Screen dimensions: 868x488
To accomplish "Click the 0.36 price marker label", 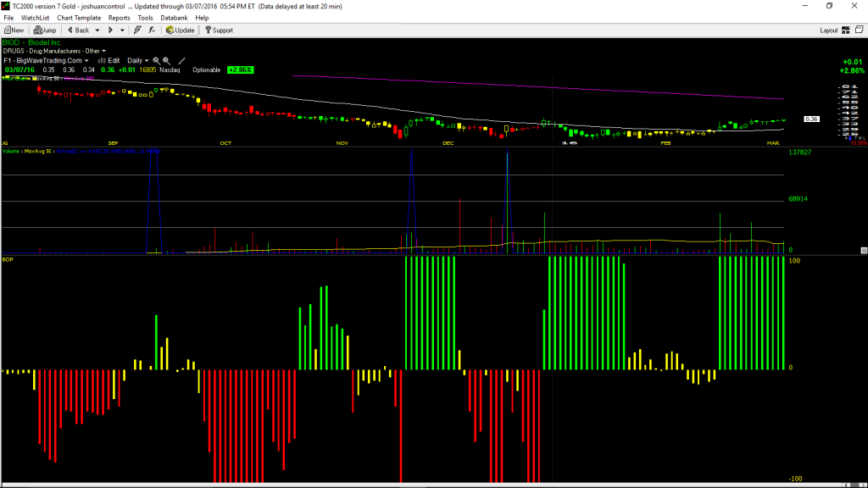I will (811, 119).
